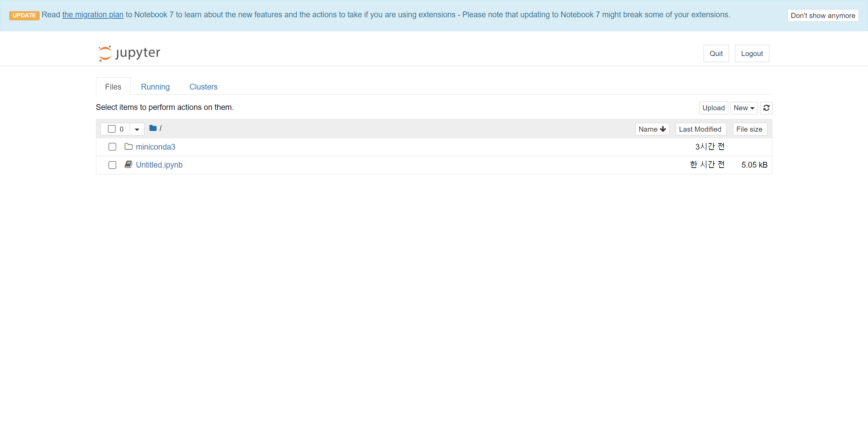Click the Logout button

coord(752,54)
